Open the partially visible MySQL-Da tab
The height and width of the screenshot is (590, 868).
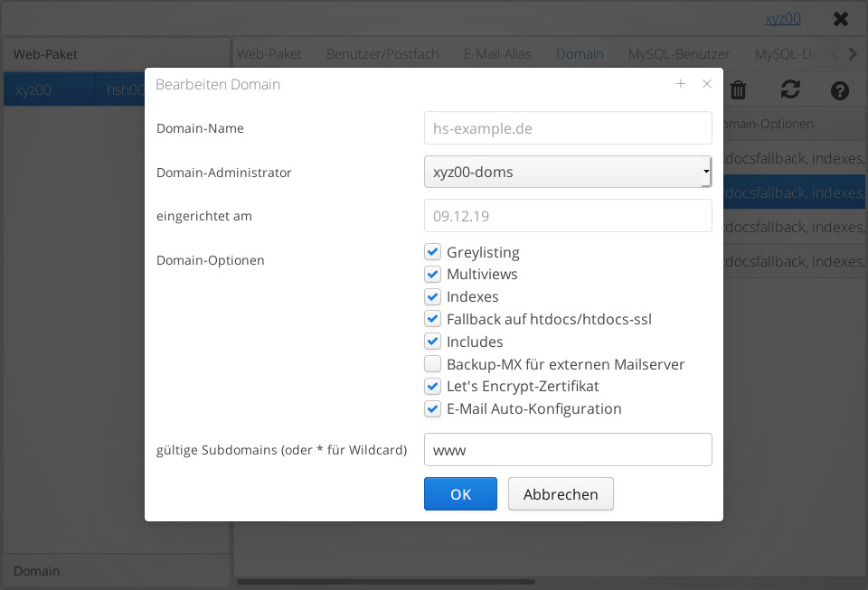pos(788,53)
